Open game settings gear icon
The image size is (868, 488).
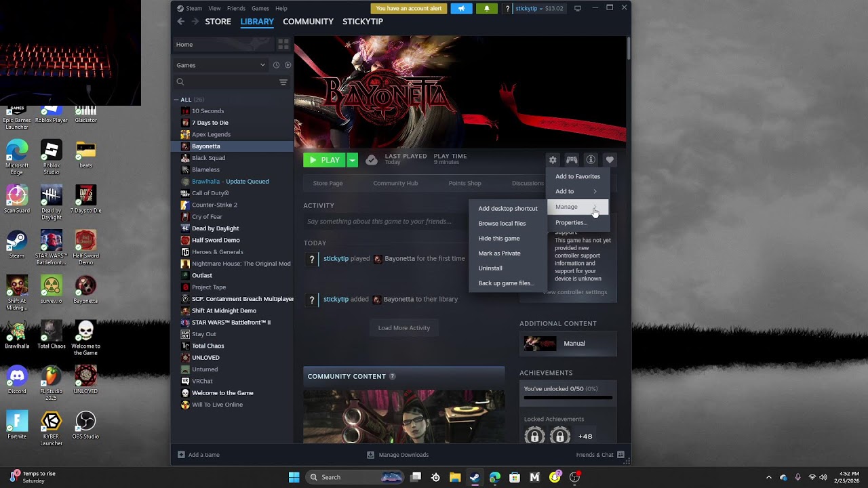[553, 160]
